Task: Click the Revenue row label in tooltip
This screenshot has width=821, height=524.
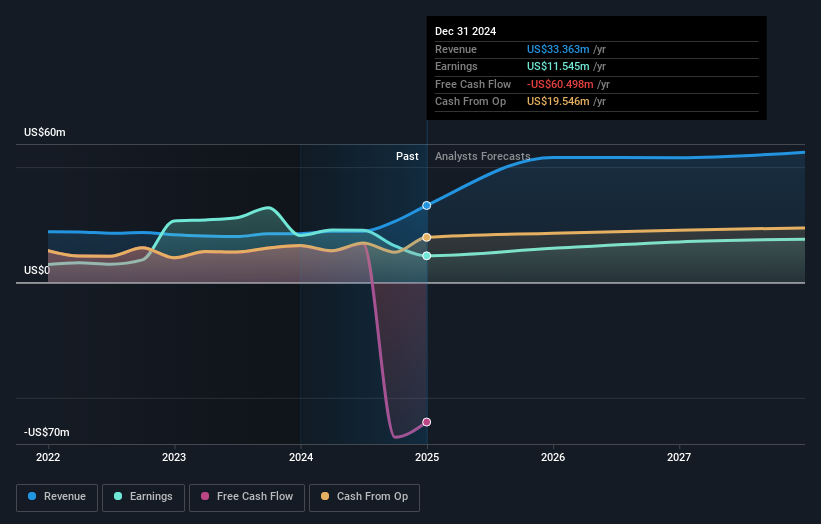Action: coord(456,49)
